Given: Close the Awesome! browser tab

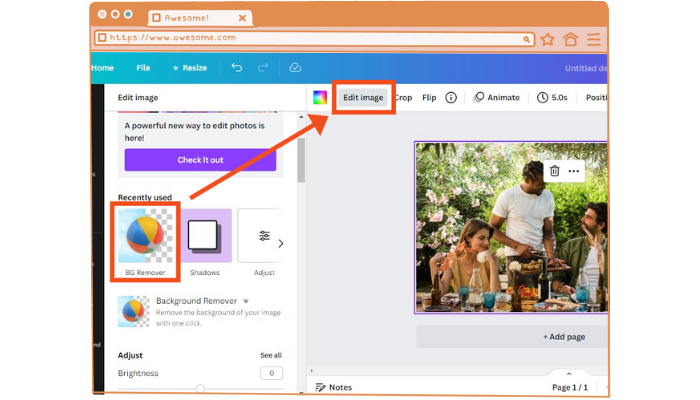Looking at the screenshot, I should pos(242,18).
